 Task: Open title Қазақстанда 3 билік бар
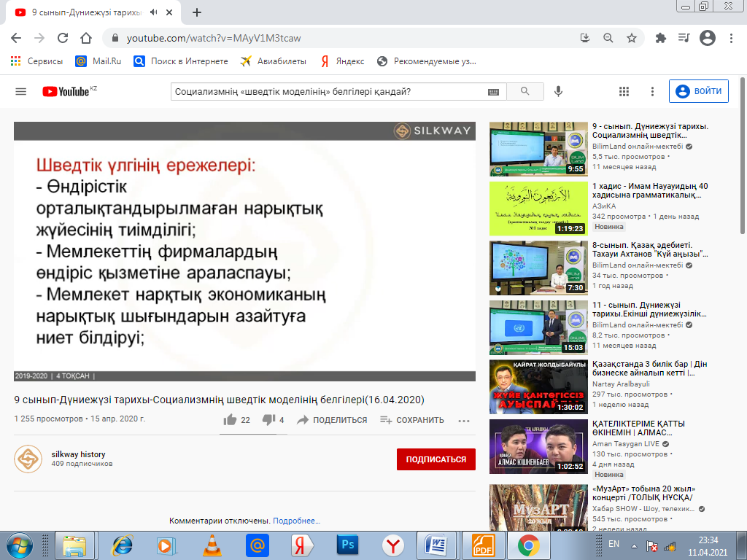(650, 368)
